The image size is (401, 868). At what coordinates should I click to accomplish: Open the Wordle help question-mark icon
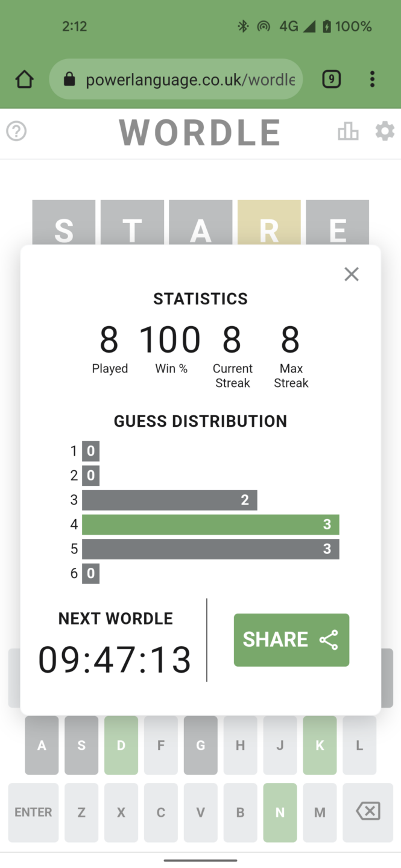(16, 131)
